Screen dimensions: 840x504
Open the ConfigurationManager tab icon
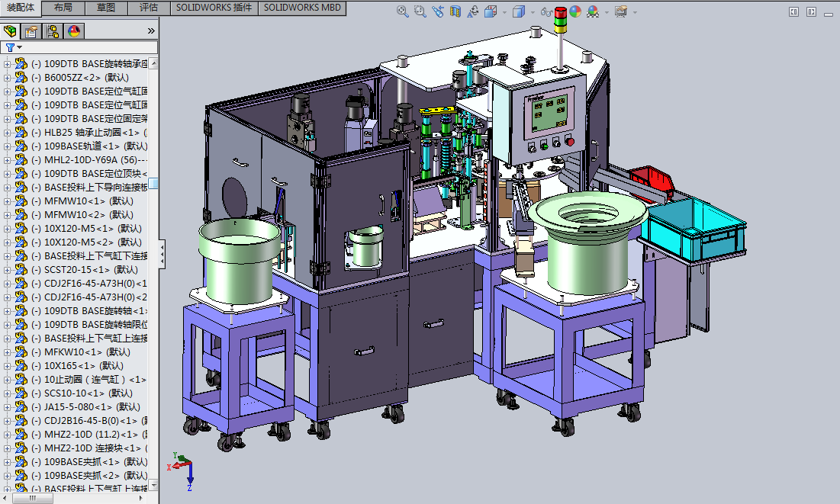(53, 31)
